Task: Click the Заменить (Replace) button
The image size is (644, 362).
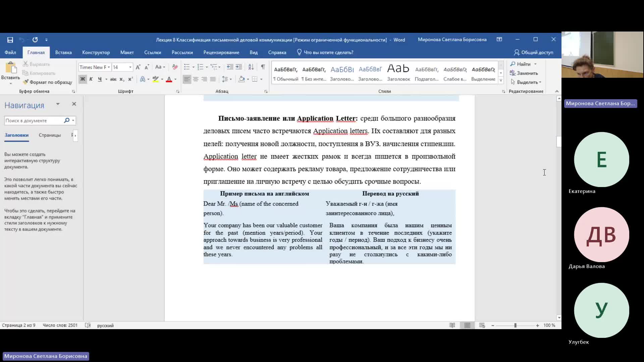Action: pos(524,73)
